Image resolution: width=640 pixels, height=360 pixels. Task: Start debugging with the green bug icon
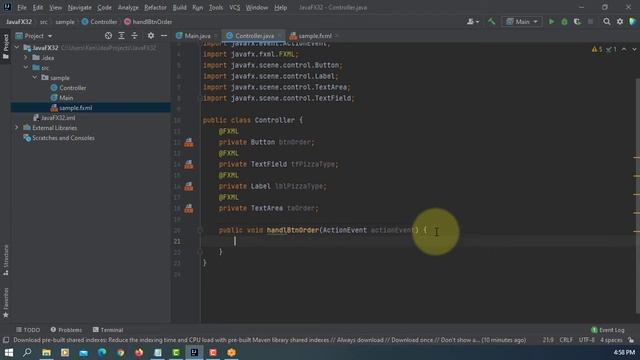(x=564, y=22)
